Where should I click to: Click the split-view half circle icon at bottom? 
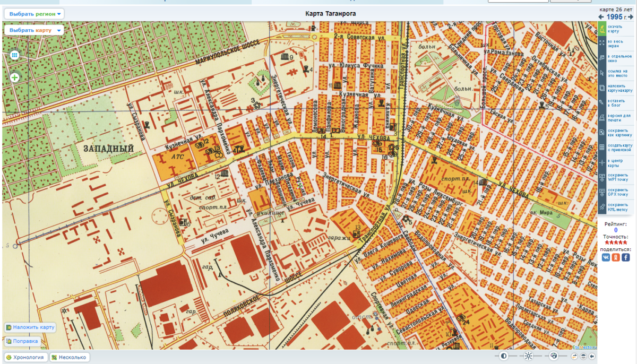tap(583, 356)
